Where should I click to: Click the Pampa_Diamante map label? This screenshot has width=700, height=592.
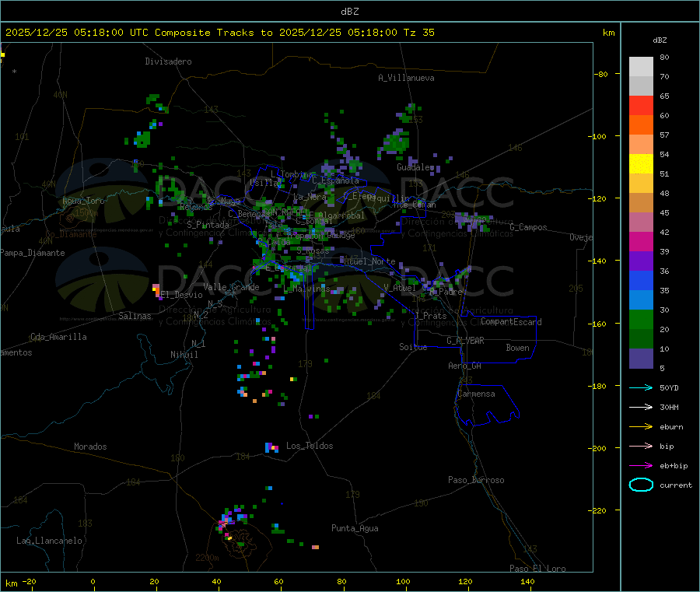(x=33, y=253)
